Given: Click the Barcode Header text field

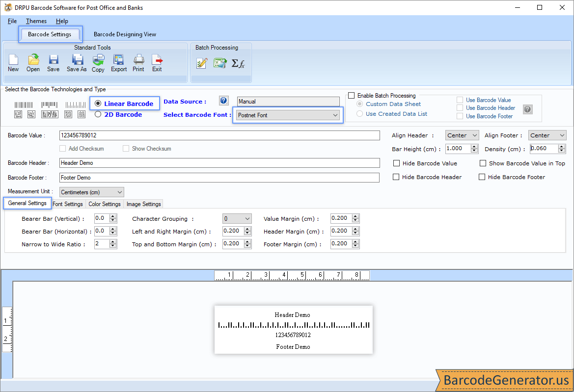Looking at the screenshot, I should click(x=219, y=163).
